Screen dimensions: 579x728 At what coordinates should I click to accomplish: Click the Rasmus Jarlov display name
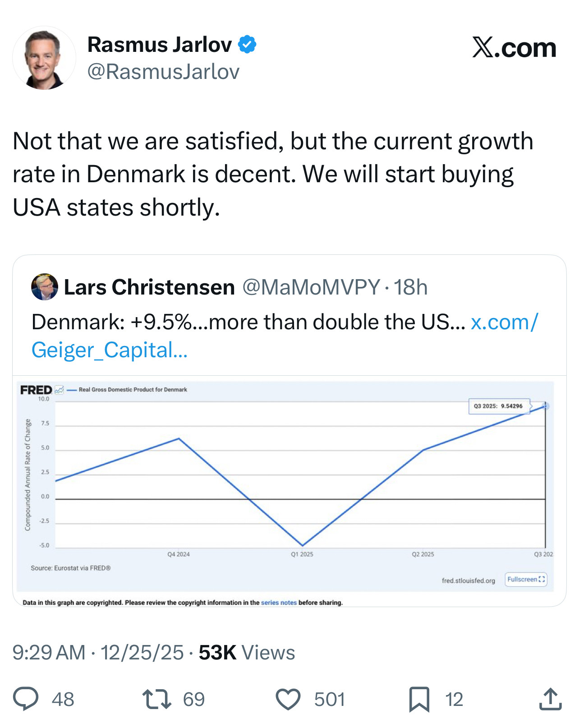[160, 45]
